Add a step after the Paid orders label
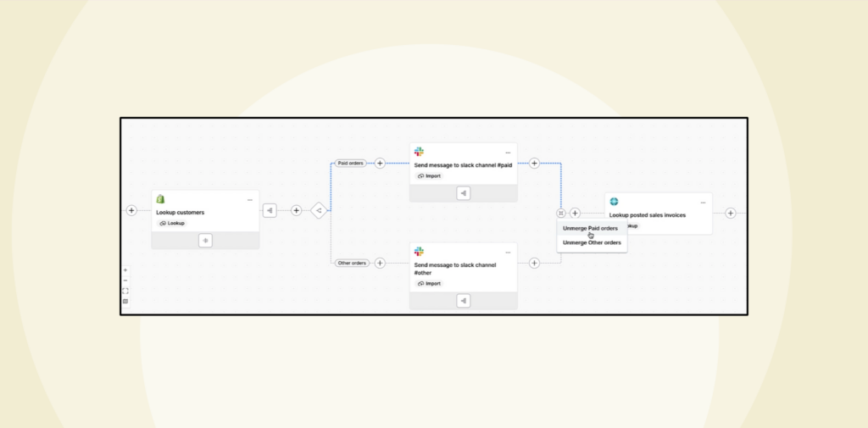868x428 pixels. pyautogui.click(x=380, y=163)
